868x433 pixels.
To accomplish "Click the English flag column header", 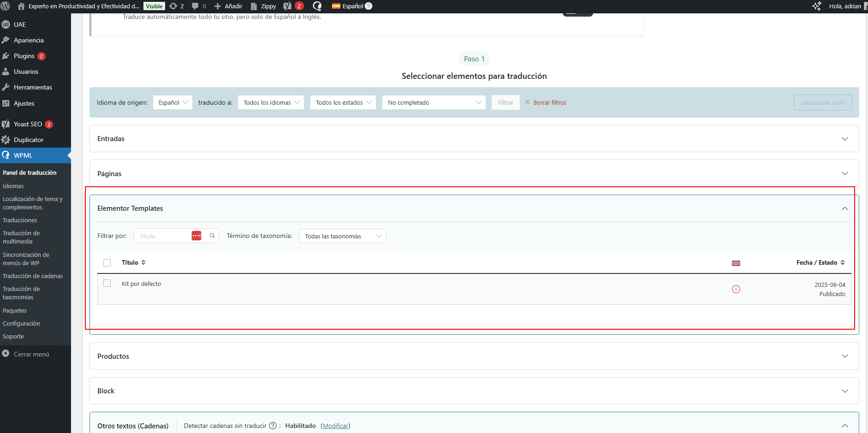I will click(736, 263).
